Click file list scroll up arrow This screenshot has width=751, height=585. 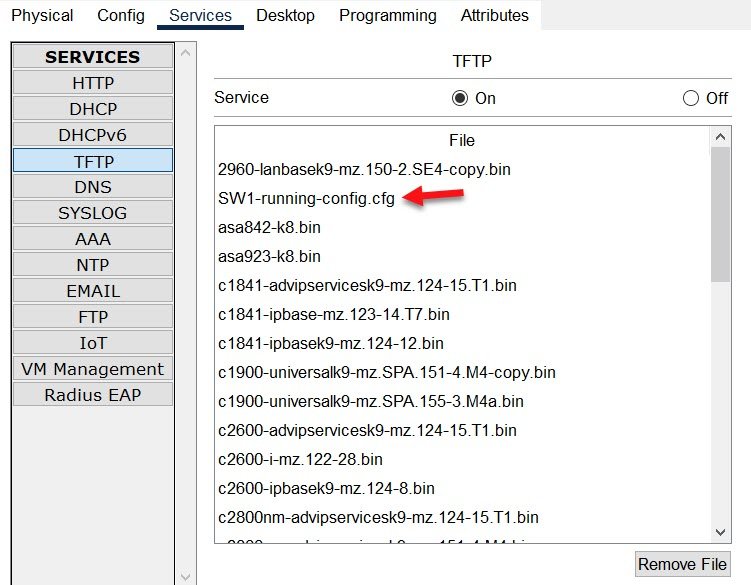[x=720, y=137]
